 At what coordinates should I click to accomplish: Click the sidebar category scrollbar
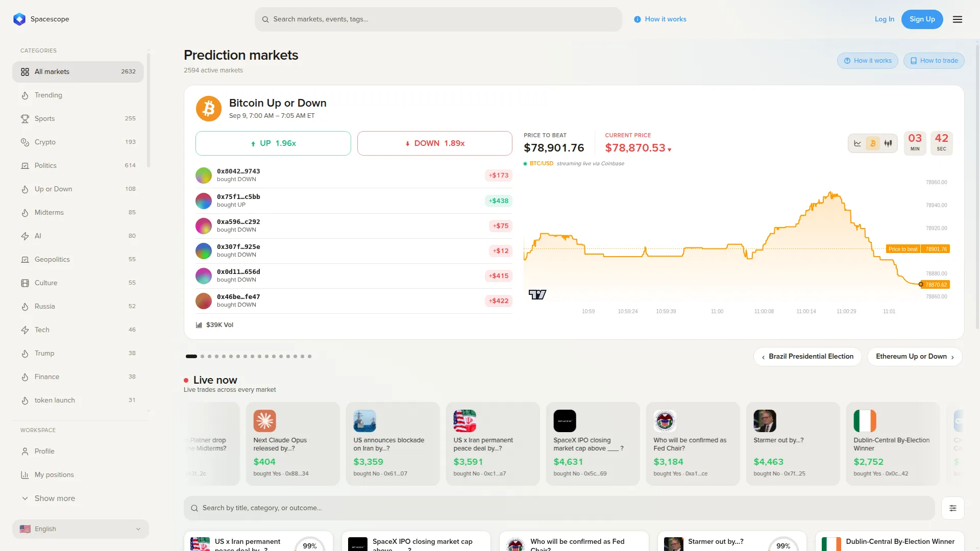(x=149, y=110)
